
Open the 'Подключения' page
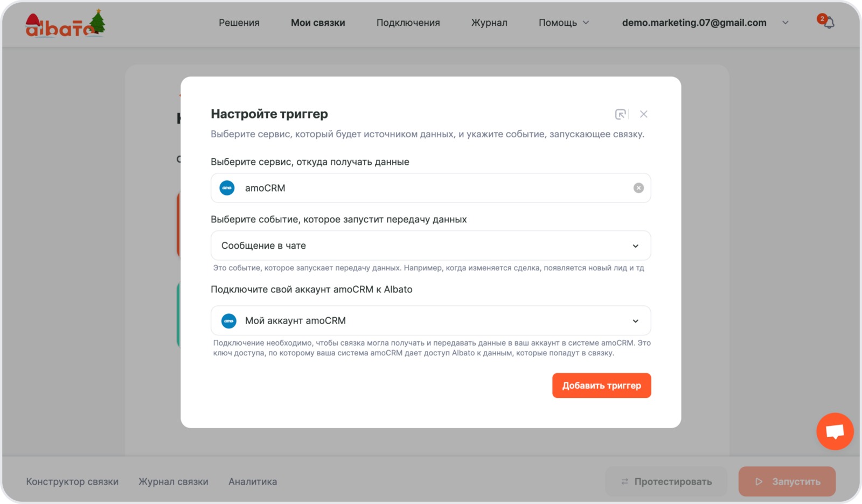(x=408, y=23)
